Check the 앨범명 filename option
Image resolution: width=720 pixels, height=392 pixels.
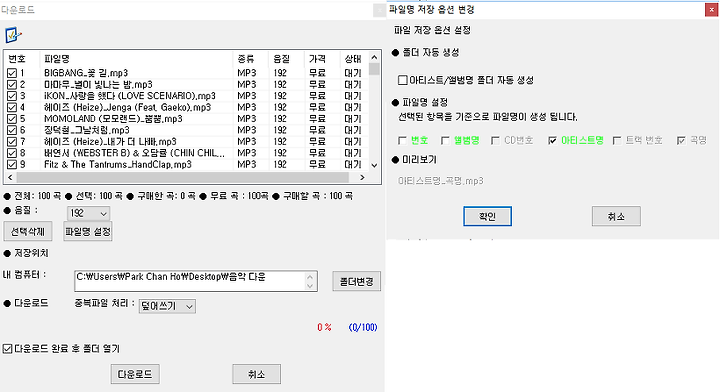pos(445,140)
